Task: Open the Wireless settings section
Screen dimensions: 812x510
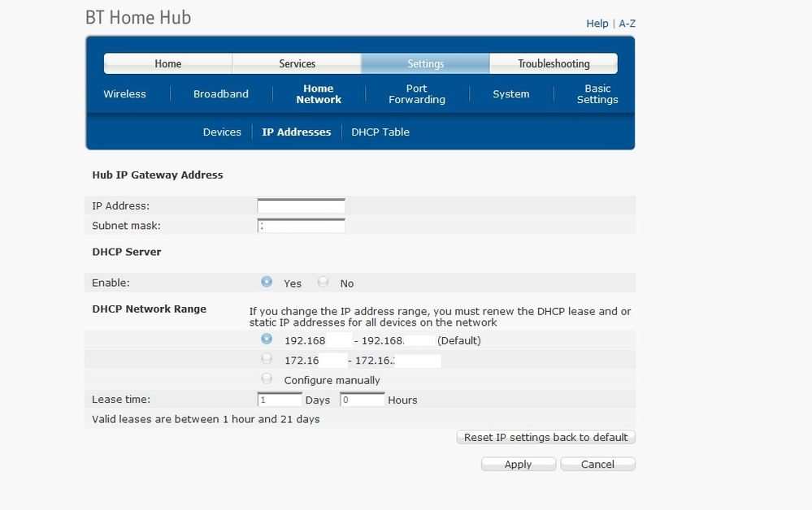Action: (x=124, y=94)
